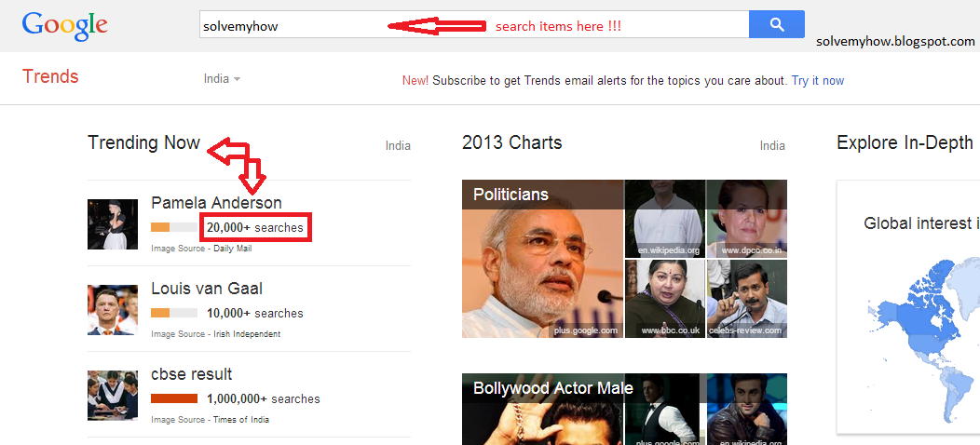Click the global interest world map
This screenshot has height=445, width=980.
coord(924,341)
